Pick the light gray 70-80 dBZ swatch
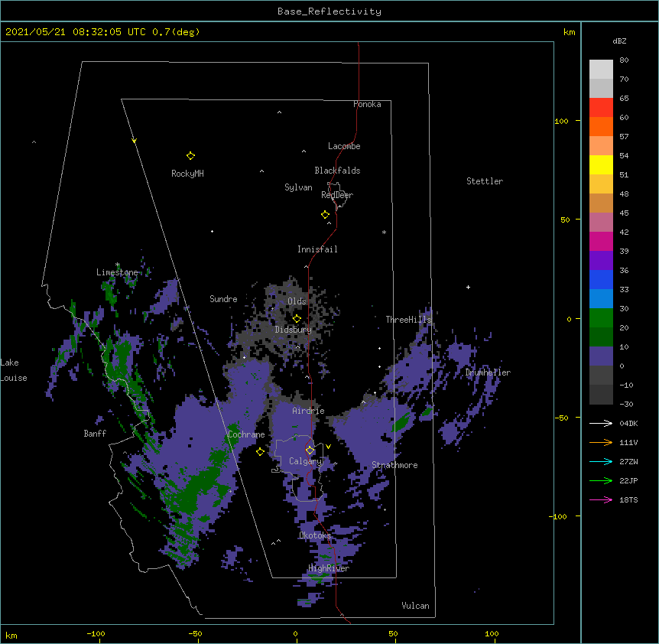This screenshot has height=644, width=659. pyautogui.click(x=601, y=70)
